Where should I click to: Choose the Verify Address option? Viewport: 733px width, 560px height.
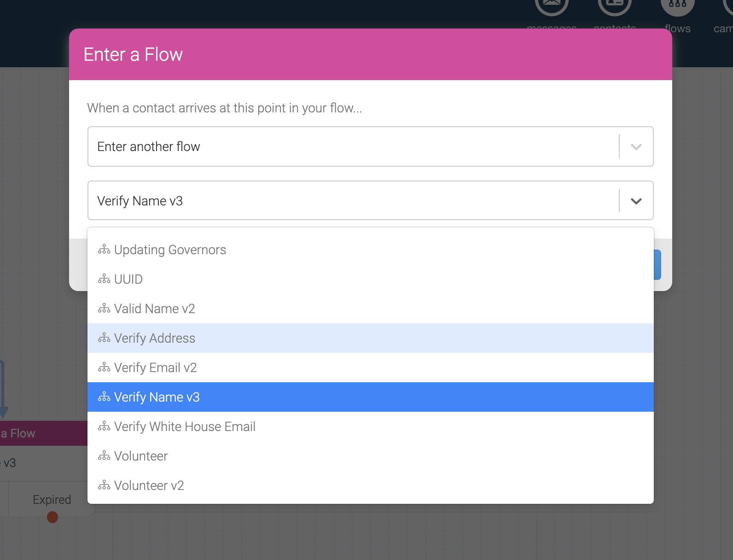point(371,338)
